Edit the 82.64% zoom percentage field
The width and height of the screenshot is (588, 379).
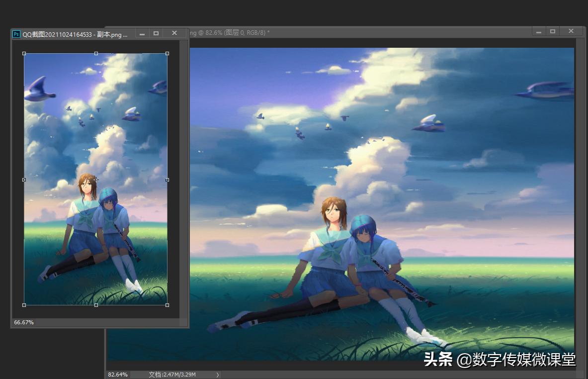click(x=118, y=375)
